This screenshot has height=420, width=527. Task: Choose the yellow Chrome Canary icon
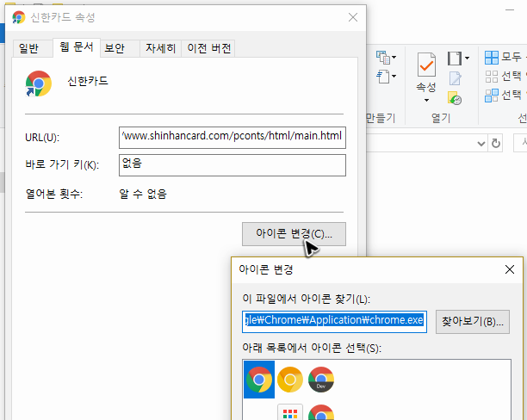pos(289,380)
